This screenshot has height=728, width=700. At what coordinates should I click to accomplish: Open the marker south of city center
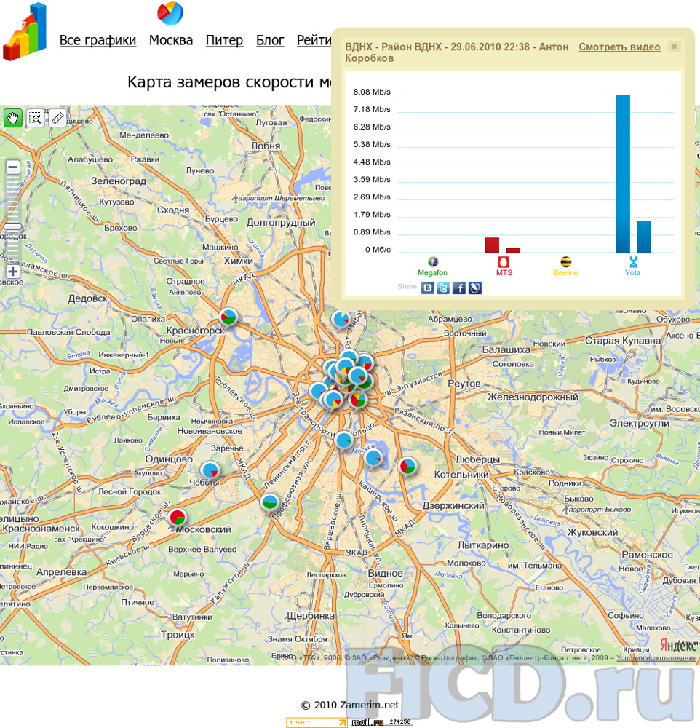coord(344,440)
